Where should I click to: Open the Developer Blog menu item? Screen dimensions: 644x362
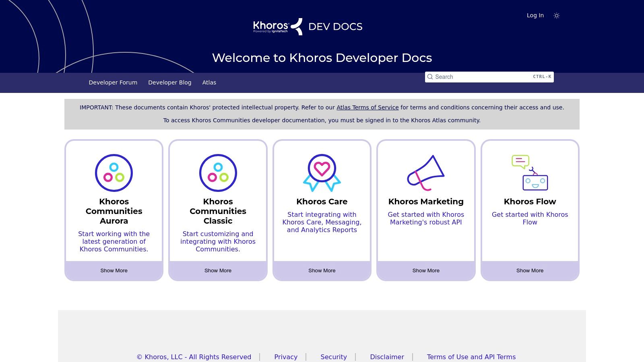coord(169,82)
